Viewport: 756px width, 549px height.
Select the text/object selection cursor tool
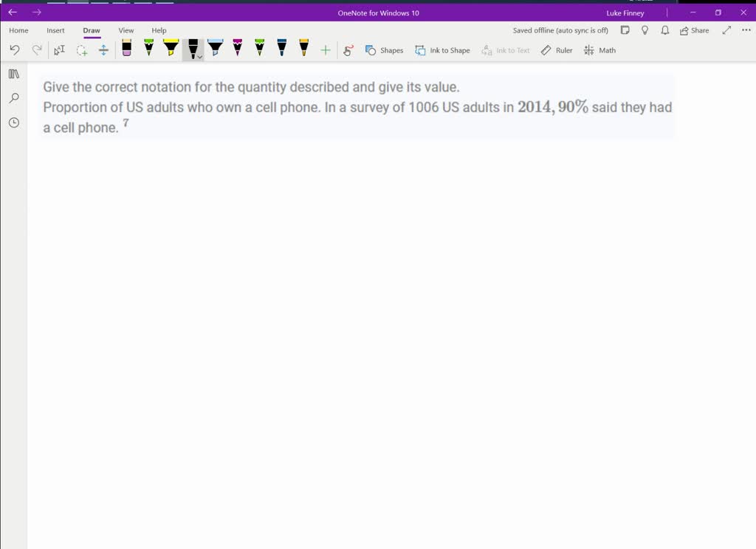tap(60, 50)
